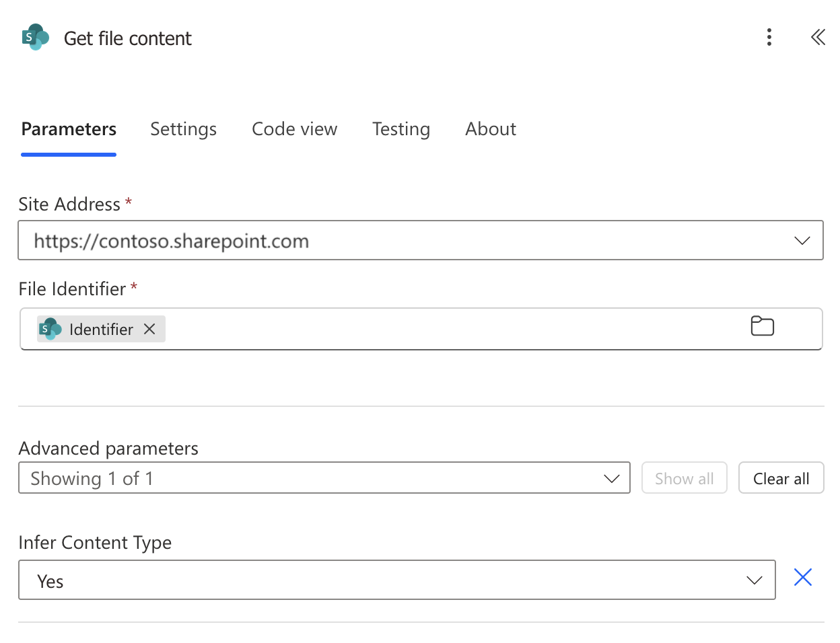Open the About tab

tap(491, 129)
